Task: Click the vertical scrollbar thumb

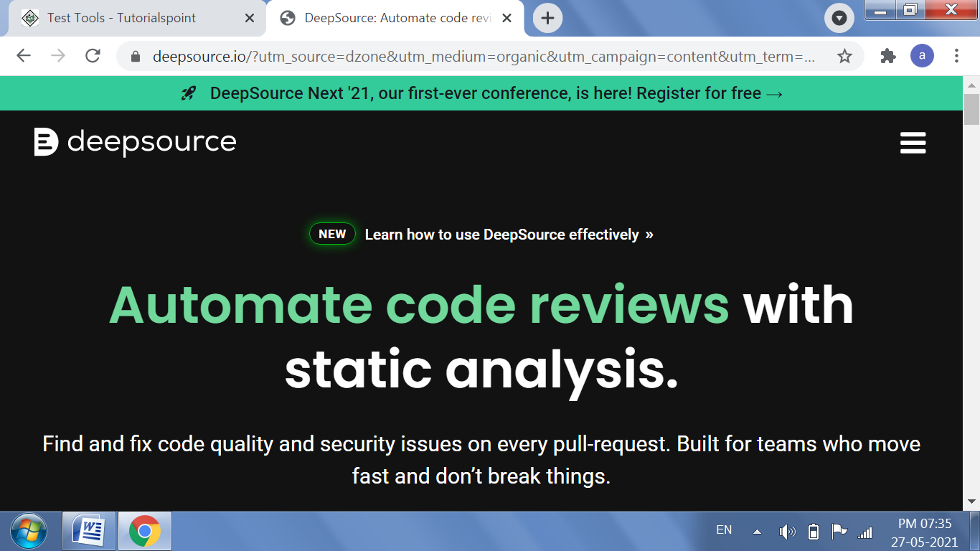Action: [971, 110]
